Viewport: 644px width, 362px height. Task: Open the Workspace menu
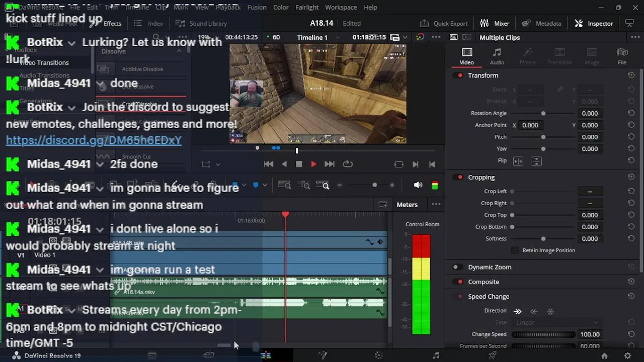(341, 7)
